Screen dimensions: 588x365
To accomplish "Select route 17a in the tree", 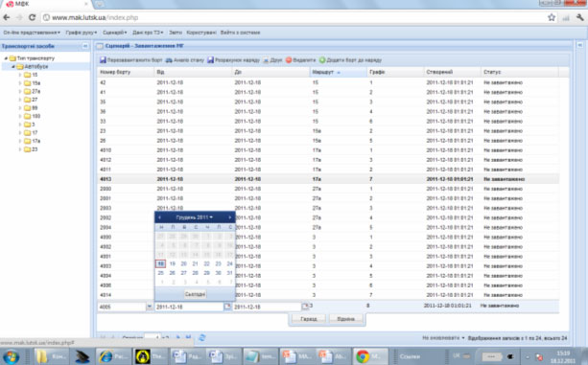I will (35, 141).
